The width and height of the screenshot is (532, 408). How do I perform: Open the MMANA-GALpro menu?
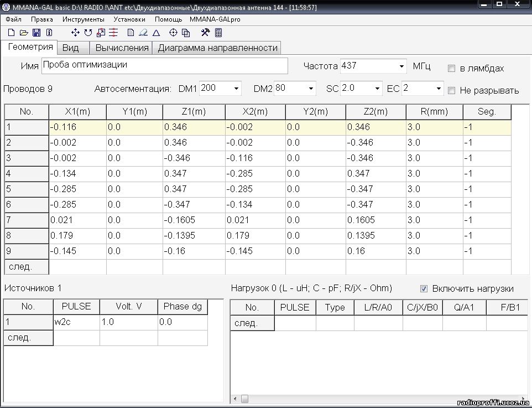click(x=215, y=19)
